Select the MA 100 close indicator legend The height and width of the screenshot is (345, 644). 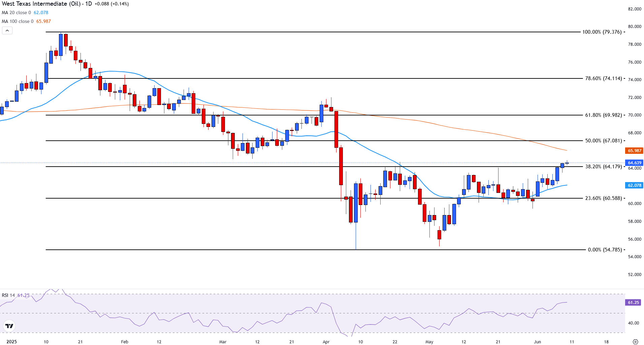click(18, 22)
